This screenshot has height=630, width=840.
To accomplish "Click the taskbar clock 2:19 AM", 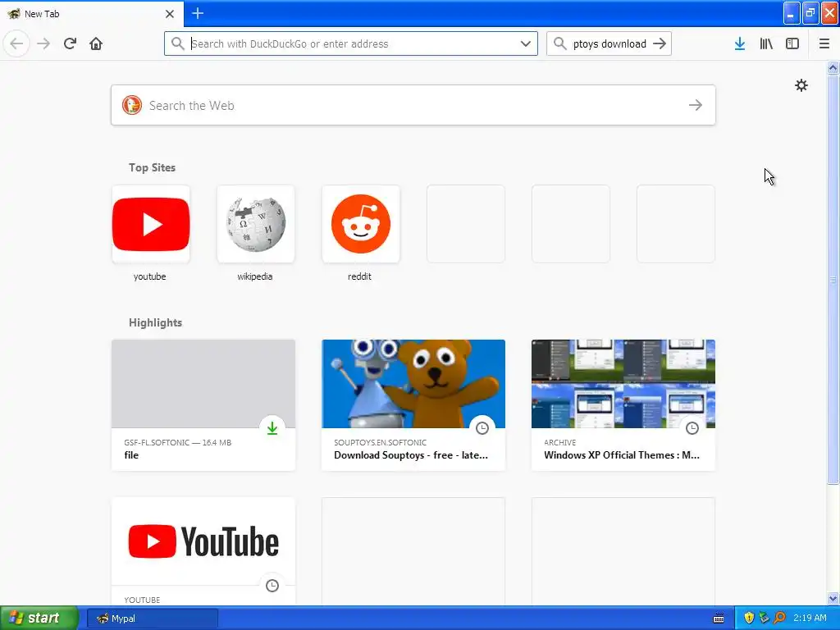I will (810, 618).
